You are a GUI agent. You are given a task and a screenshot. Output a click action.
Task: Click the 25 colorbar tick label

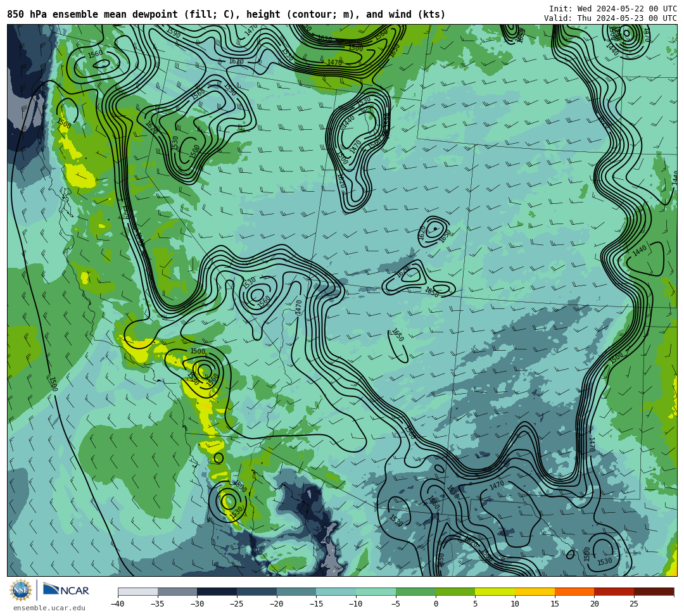(634, 604)
